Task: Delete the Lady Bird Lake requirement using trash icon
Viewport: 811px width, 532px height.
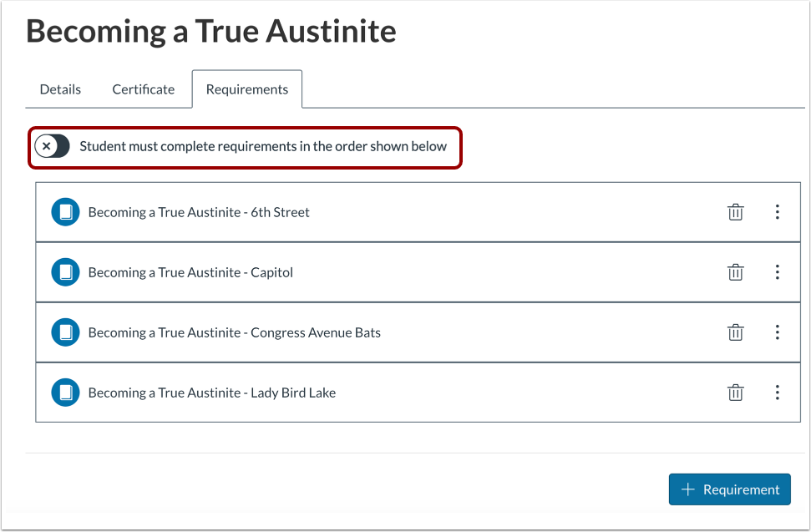Action: (x=736, y=393)
